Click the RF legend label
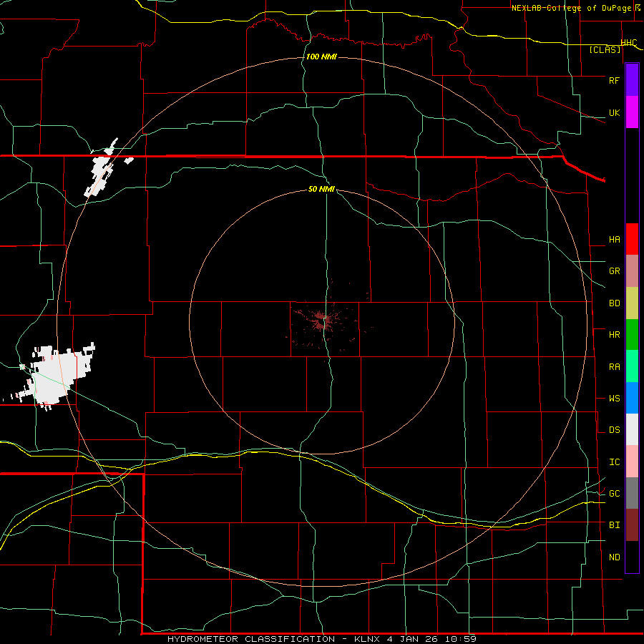This screenshot has height=644, width=644. (x=614, y=80)
